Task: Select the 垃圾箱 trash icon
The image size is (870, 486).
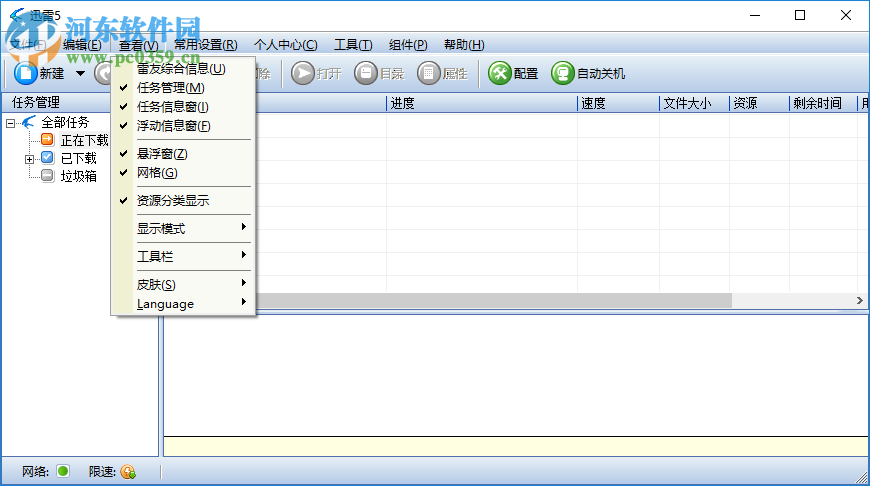Action: tap(48, 175)
